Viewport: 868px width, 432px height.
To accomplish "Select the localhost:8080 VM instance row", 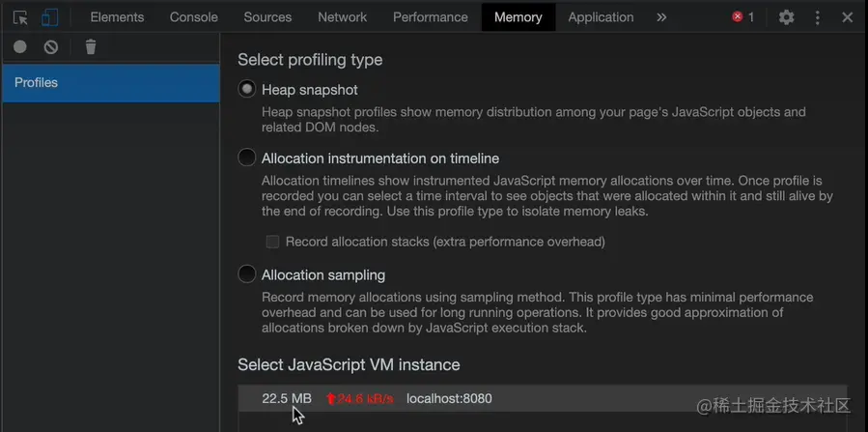I will coord(449,398).
